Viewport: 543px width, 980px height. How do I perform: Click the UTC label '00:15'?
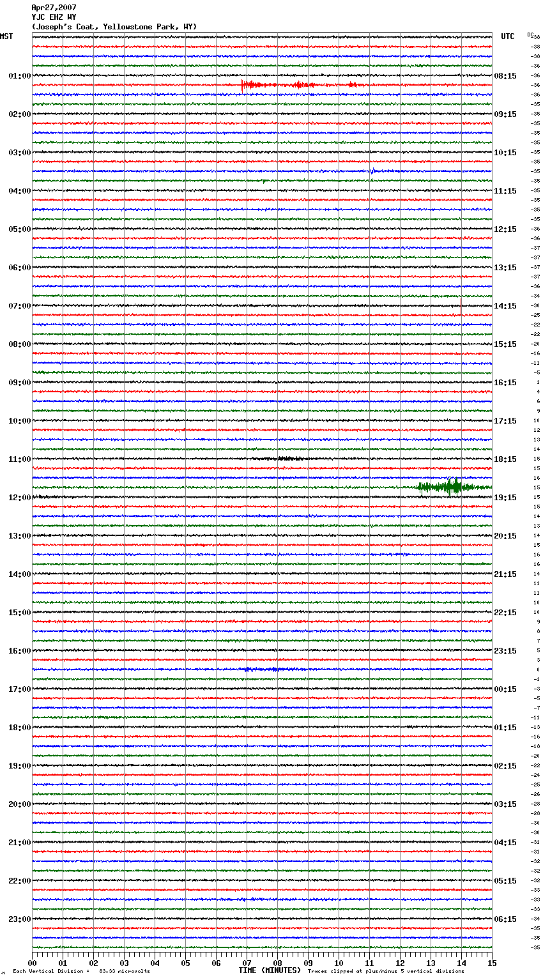coord(505,689)
